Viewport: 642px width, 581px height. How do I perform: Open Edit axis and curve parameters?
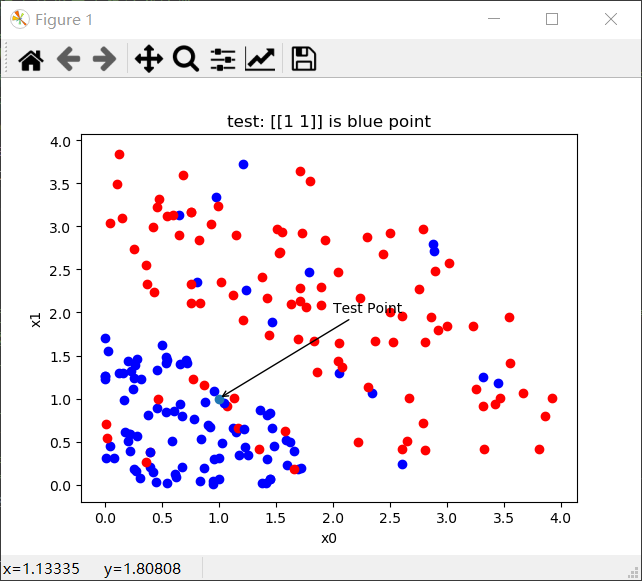tap(260, 59)
